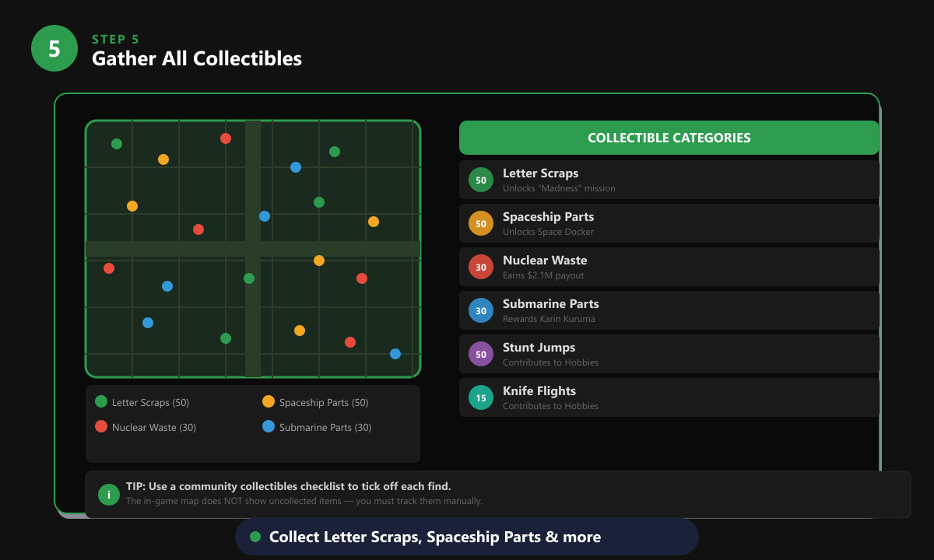Click the green 50 badge for Letter Scraps
934x560 pixels.
pyautogui.click(x=481, y=180)
